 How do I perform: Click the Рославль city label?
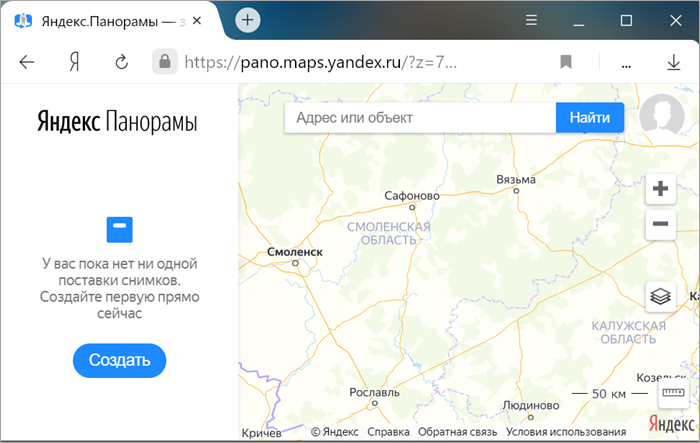pyautogui.click(x=374, y=393)
